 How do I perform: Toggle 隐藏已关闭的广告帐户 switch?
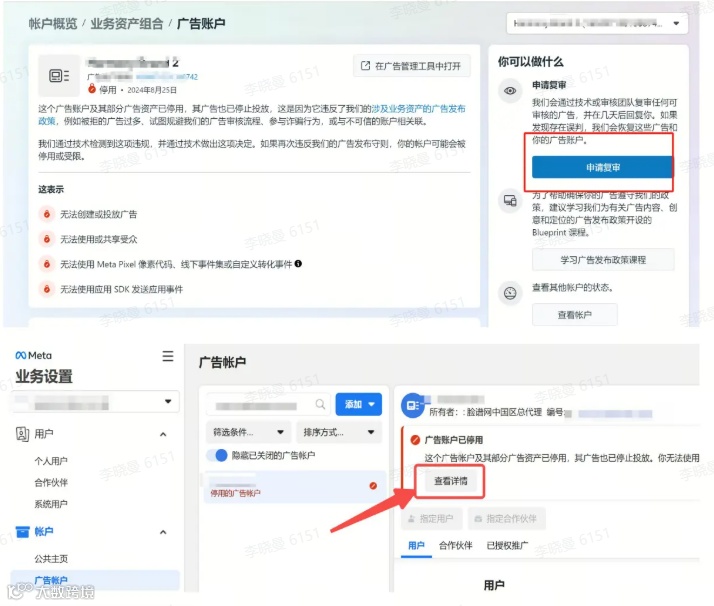tap(216, 455)
